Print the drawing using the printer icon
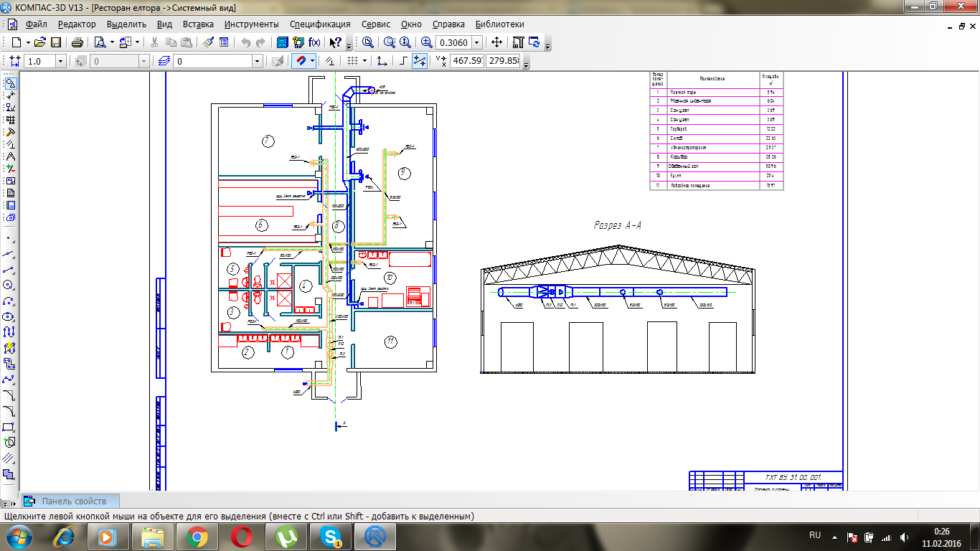The width and height of the screenshot is (980, 551). pos(77,42)
